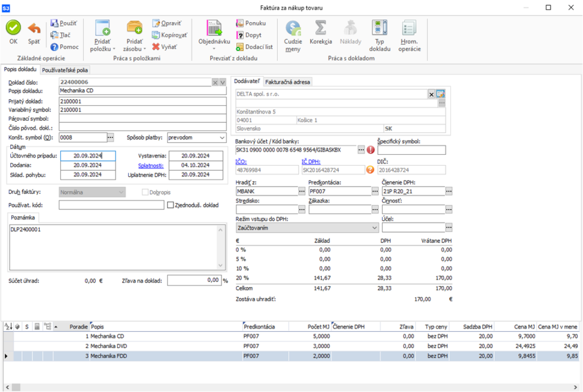Expand the Druh faktúry dropdown
Viewport: 583px width, 392px height.
click(x=121, y=192)
